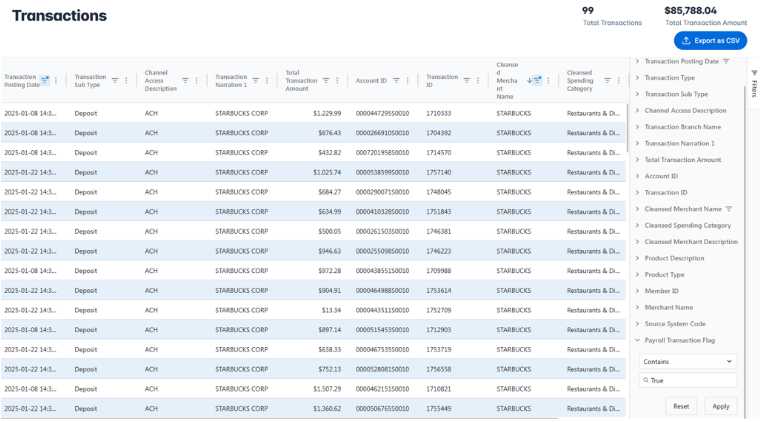Click filter icon on Transaction ID column
The image size is (762, 422).
[x=466, y=80]
